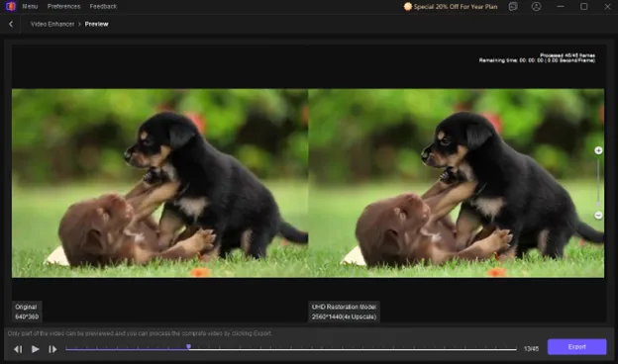Image resolution: width=618 pixels, height=364 pixels.
Task: Close the application window
Action: click(x=607, y=6)
